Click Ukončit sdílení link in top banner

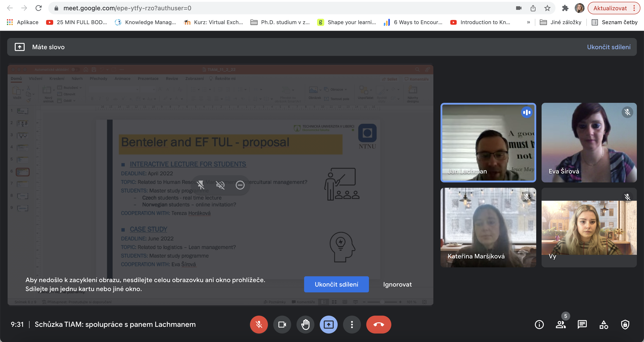coord(608,47)
